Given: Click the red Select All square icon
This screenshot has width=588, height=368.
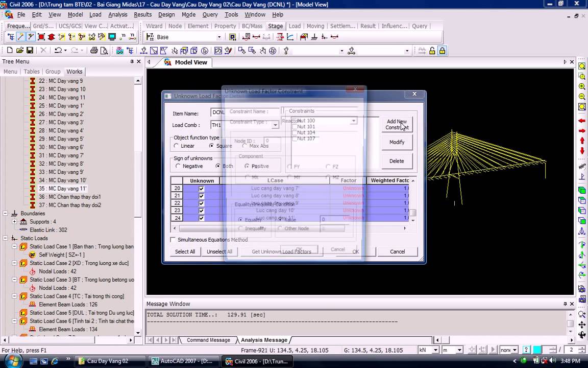Looking at the screenshot, I should 41,37.
